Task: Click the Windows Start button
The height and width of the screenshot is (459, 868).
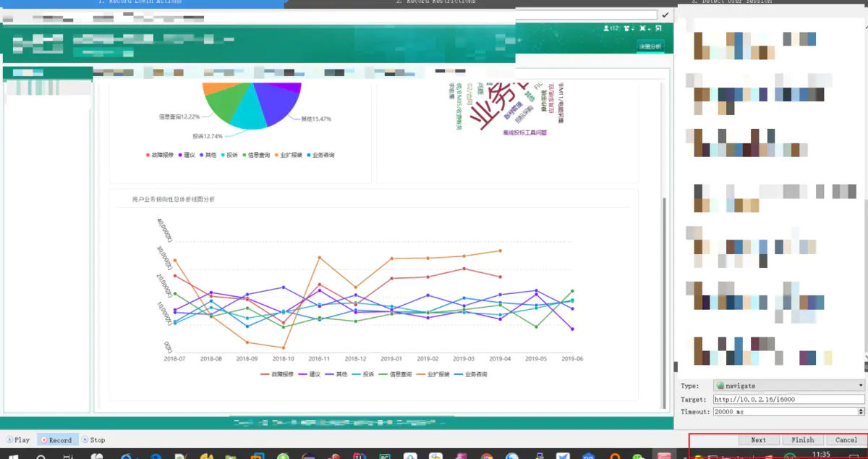Action: coord(12,456)
